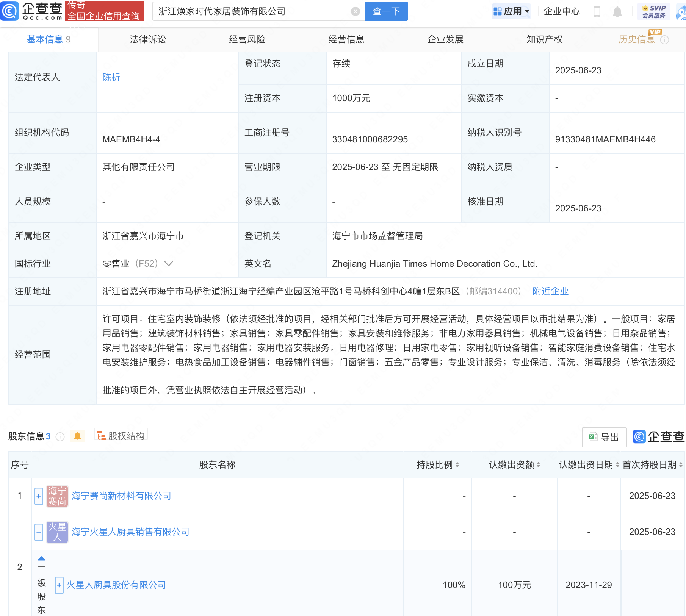Image resolution: width=686 pixels, height=616 pixels.
Task: Open notifications bell in header
Action: [x=617, y=12]
